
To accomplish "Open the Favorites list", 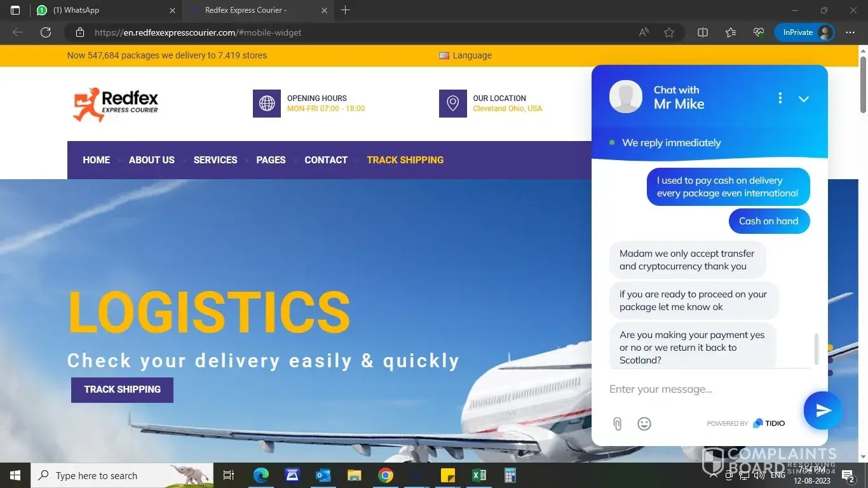I will 731,32.
